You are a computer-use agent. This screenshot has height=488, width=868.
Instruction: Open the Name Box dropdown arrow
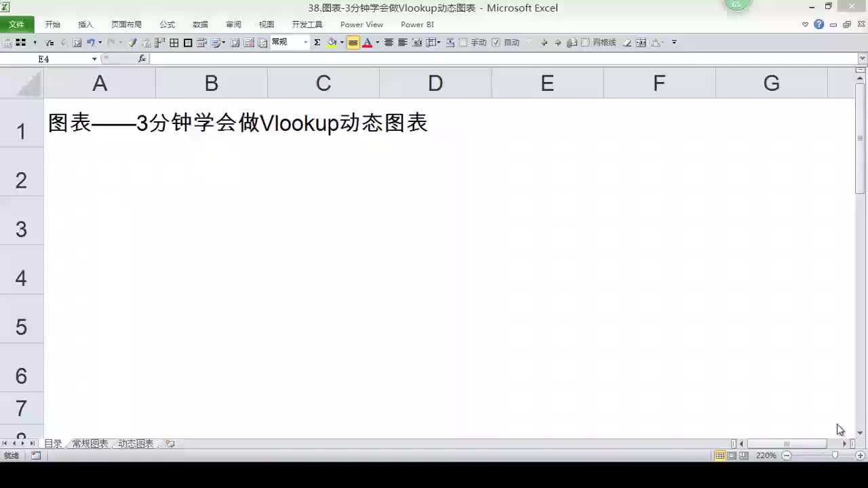point(94,59)
